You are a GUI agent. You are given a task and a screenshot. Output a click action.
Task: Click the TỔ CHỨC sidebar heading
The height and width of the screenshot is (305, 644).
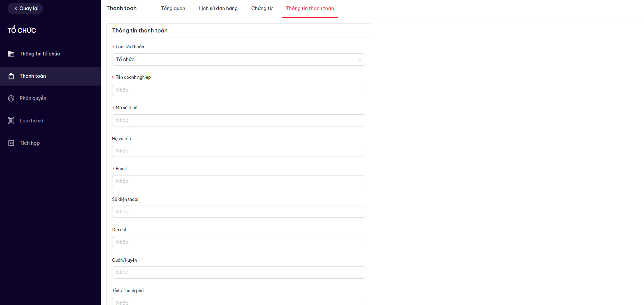22,30
